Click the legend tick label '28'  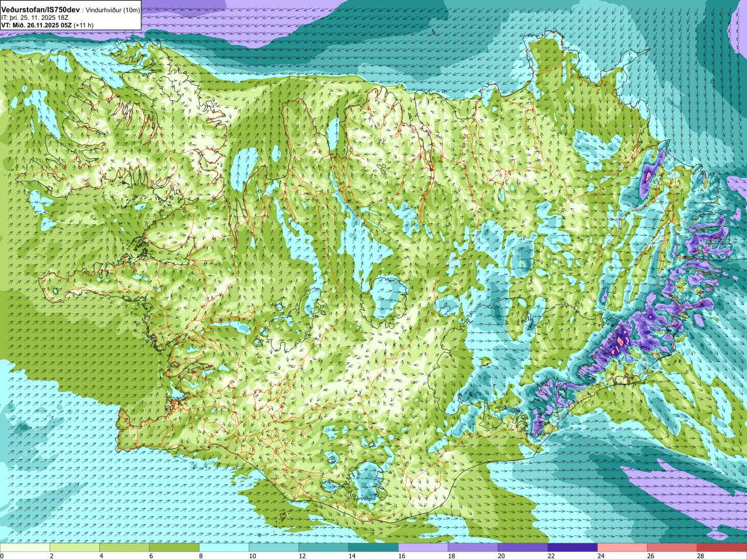[x=700, y=556]
